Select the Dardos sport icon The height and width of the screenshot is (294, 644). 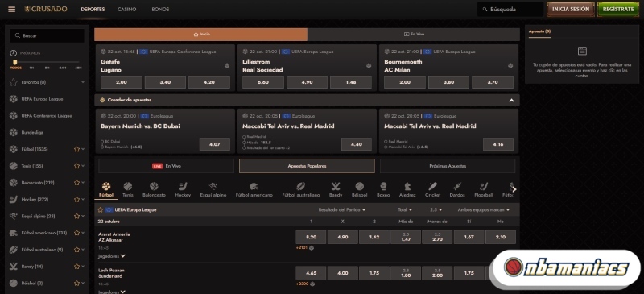457,186
